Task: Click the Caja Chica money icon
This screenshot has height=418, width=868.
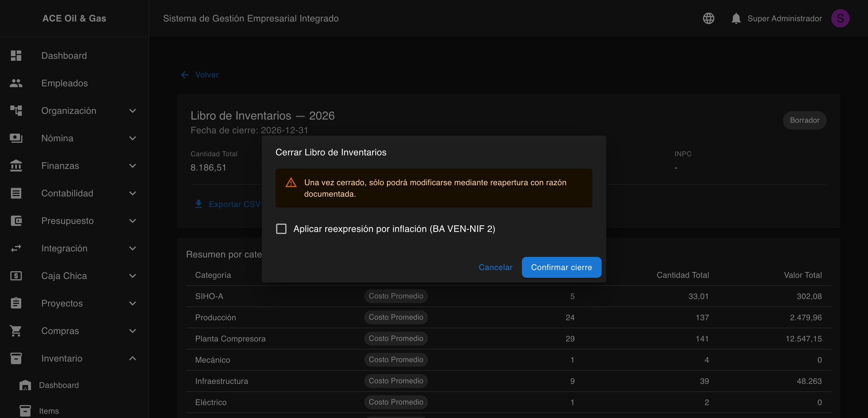Action: [16, 276]
